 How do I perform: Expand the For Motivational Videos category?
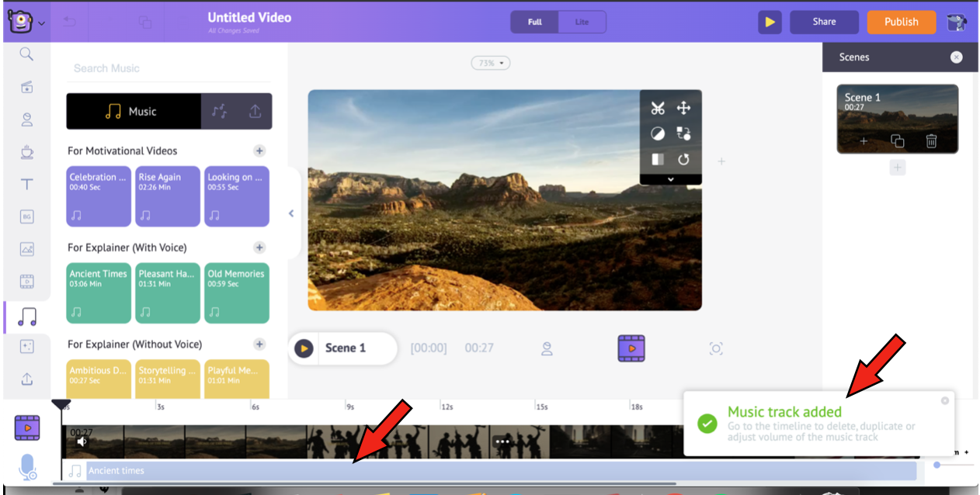(259, 151)
